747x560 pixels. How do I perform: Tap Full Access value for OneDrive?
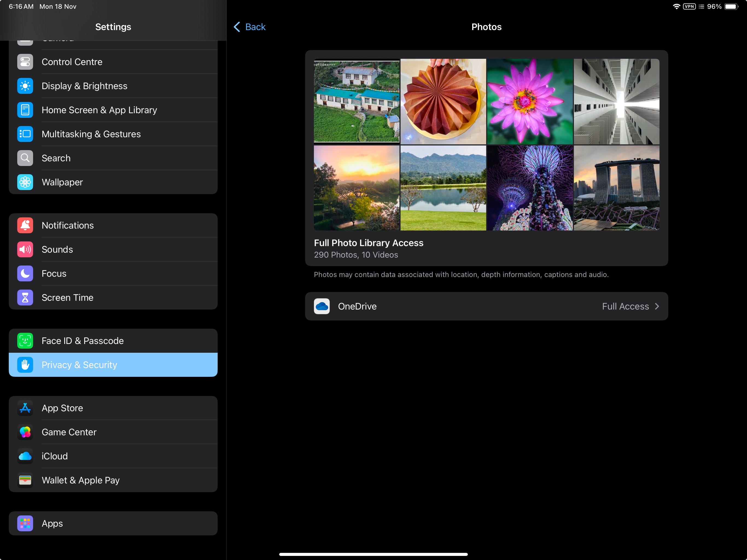(x=625, y=306)
